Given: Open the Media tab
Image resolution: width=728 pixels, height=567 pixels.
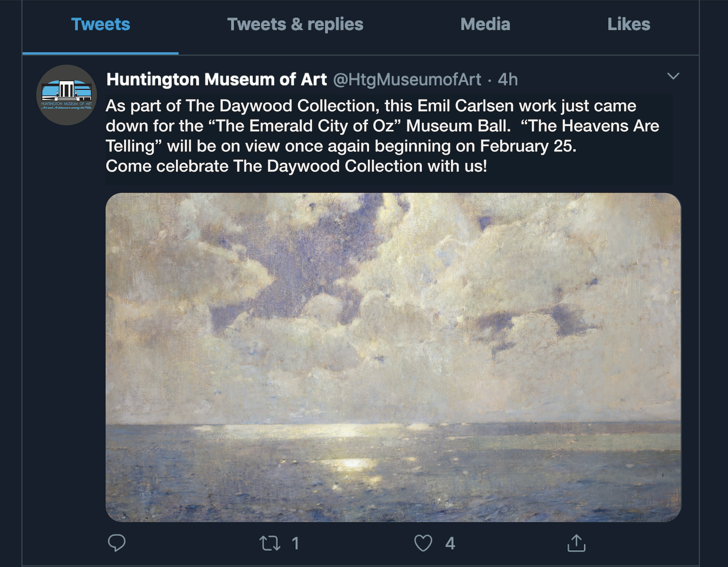Looking at the screenshot, I should [485, 24].
